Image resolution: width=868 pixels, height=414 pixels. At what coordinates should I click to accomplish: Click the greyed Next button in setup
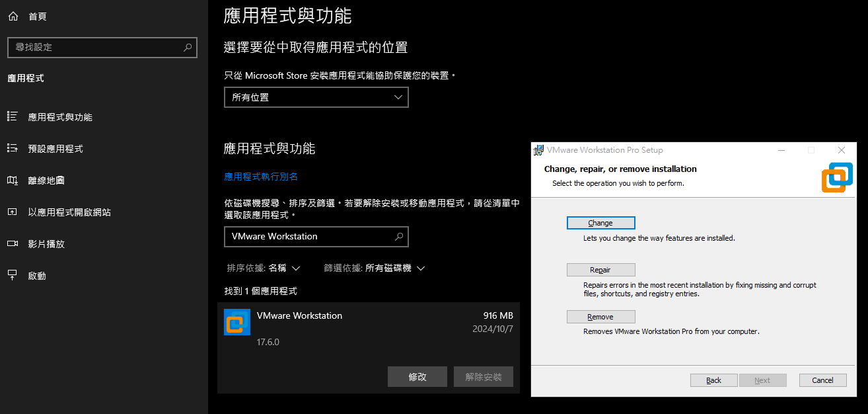pos(762,380)
